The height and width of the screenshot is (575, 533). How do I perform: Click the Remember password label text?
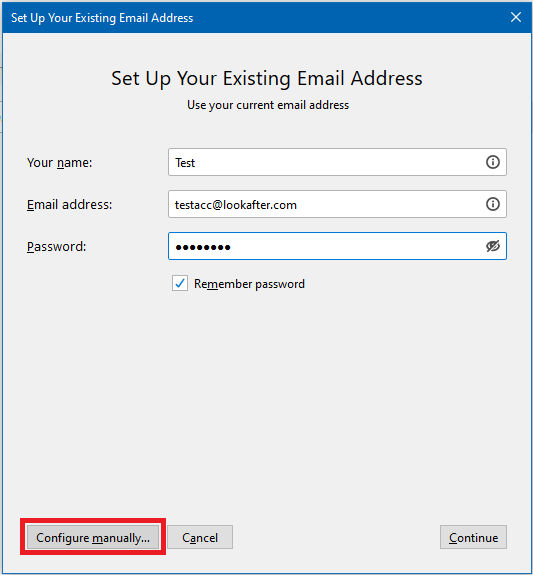[249, 284]
